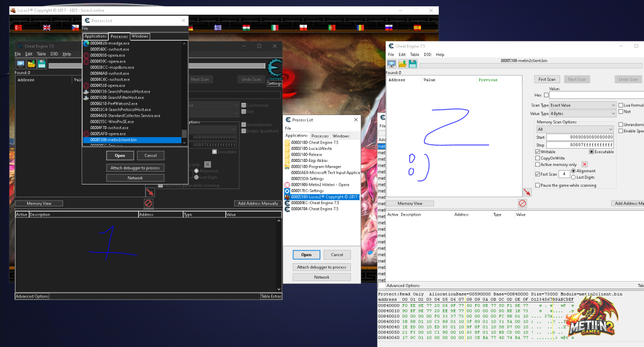Choose the Italian flag language
The width and height of the screenshot is (644, 347).
click(x=275, y=28)
